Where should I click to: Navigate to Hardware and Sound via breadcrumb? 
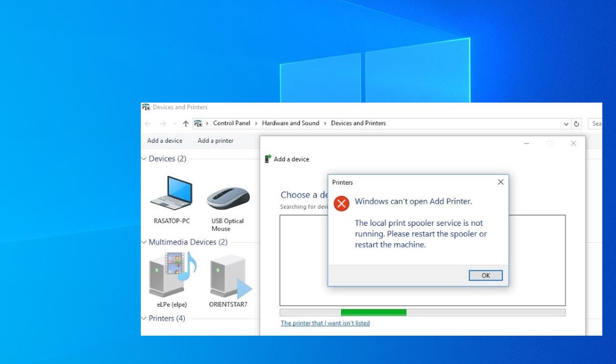(290, 123)
